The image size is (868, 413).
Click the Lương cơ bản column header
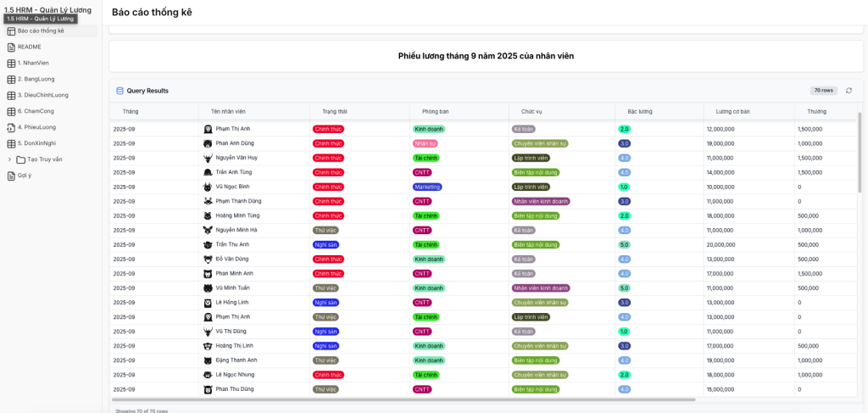pyautogui.click(x=732, y=111)
